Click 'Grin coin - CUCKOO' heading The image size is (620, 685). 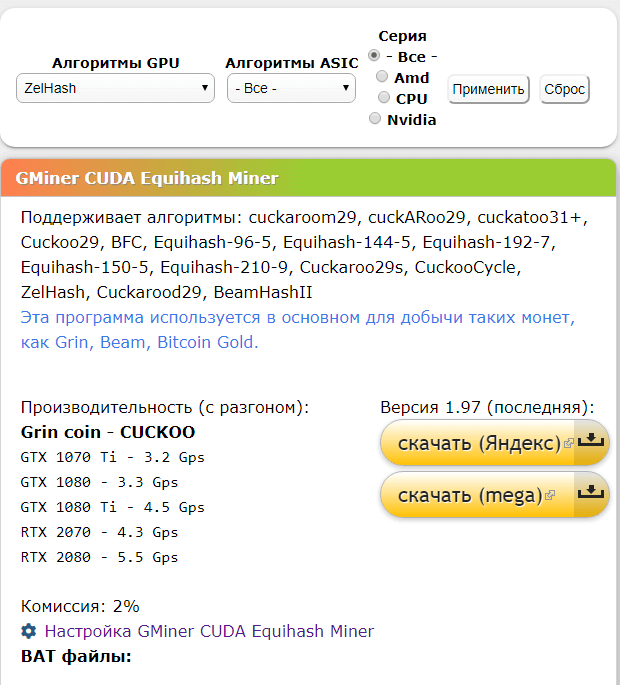click(108, 432)
